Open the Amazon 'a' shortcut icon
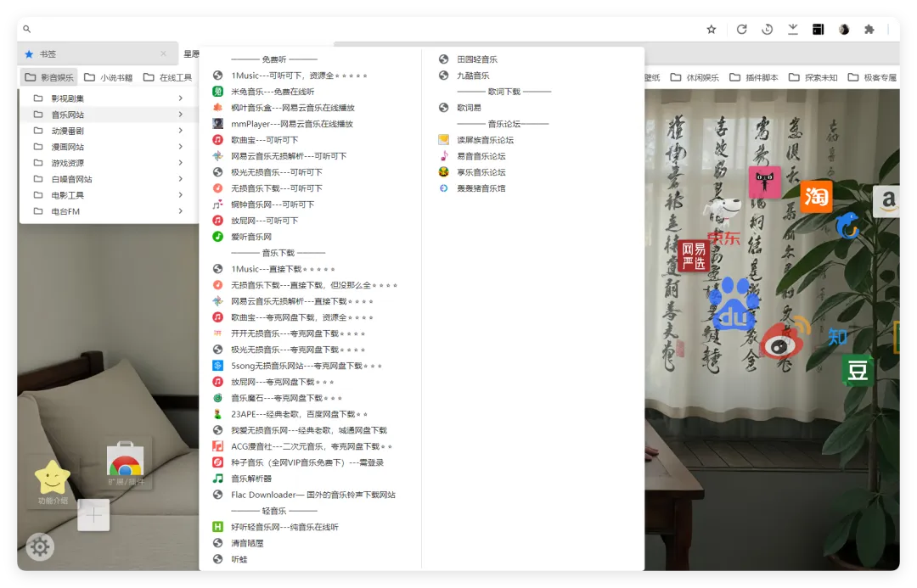 [886, 201]
